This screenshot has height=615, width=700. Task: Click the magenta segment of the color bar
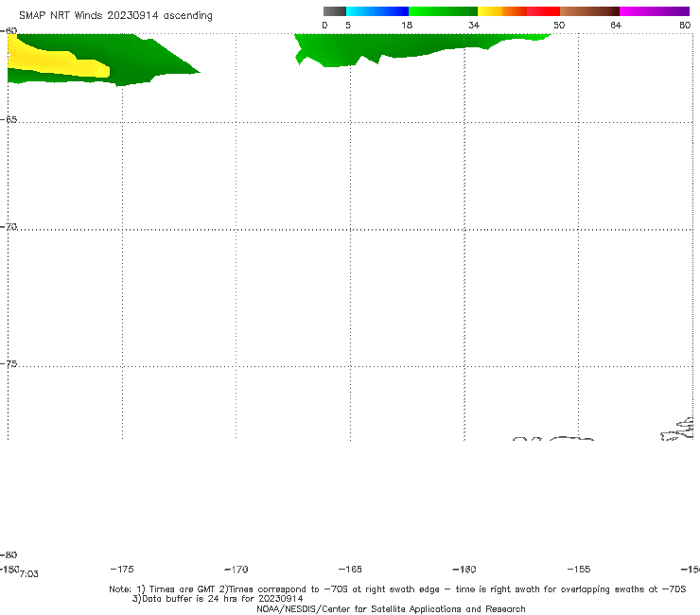point(655,11)
